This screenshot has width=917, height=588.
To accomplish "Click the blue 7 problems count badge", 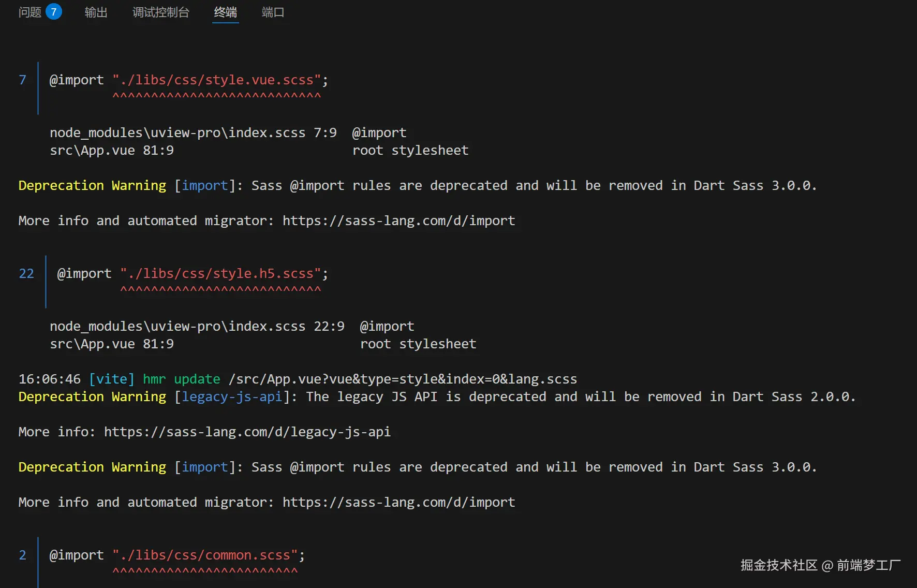I will [54, 12].
